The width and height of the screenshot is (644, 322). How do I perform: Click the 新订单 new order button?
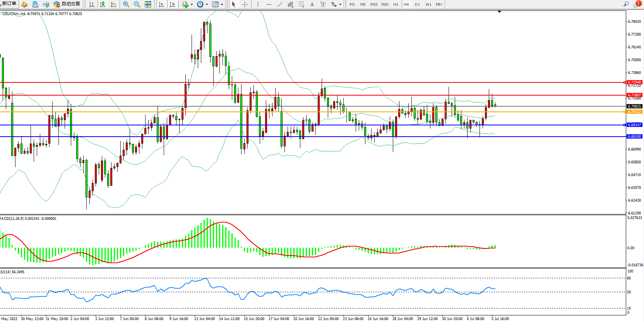[9, 4]
